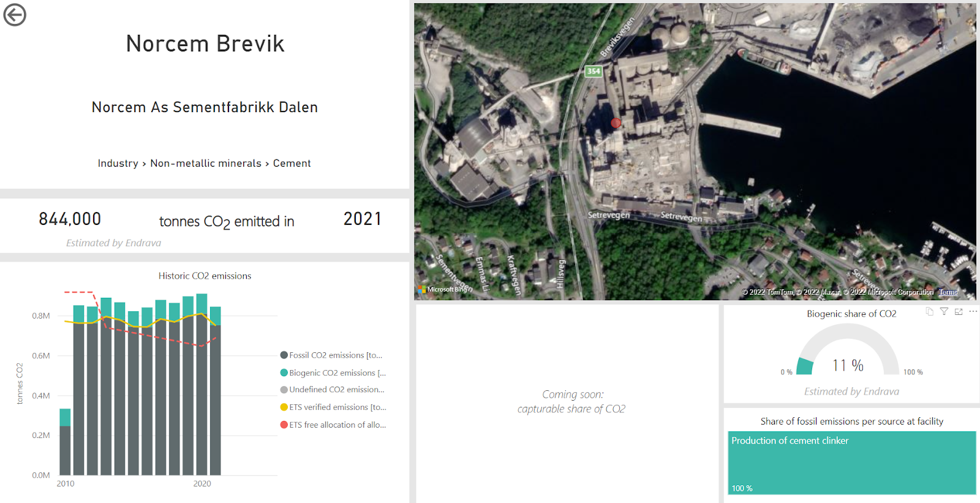
Task: Go back using the circled arrow button
Action: click(x=15, y=15)
